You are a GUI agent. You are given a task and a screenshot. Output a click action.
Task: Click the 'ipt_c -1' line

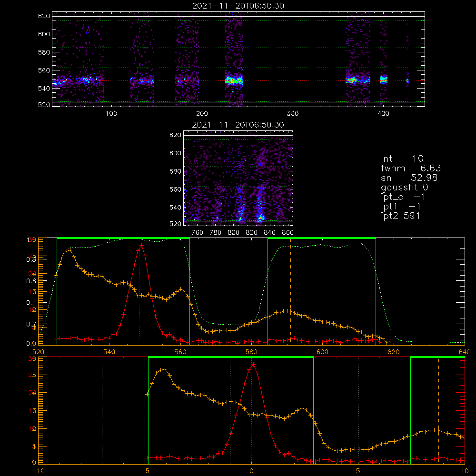coord(403,197)
